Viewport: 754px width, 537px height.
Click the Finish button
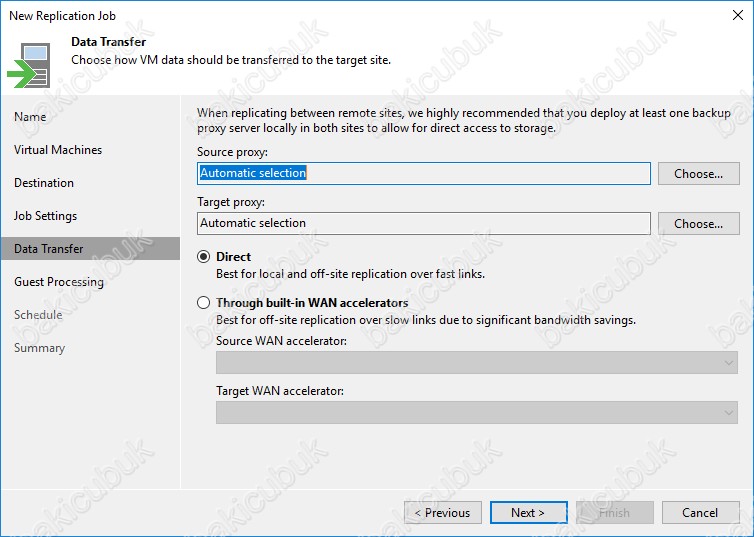coord(615,513)
